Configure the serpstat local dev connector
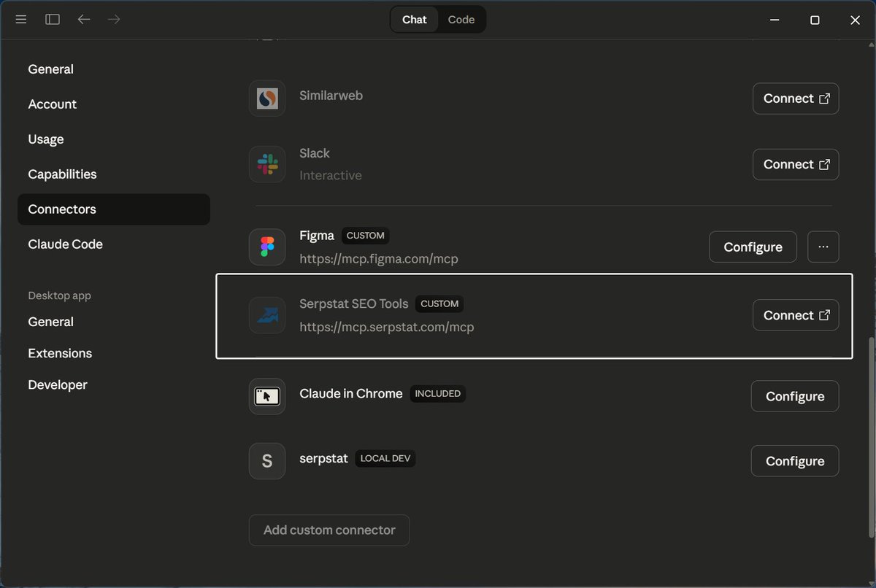Viewport: 876px width, 588px height. 795,461
